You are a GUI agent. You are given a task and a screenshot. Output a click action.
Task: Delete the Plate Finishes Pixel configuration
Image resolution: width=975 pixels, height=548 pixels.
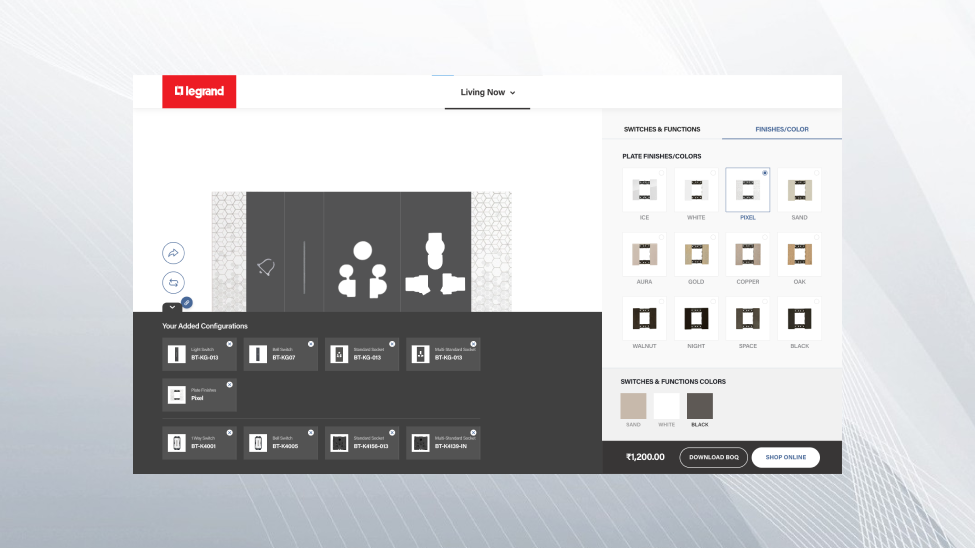229,385
